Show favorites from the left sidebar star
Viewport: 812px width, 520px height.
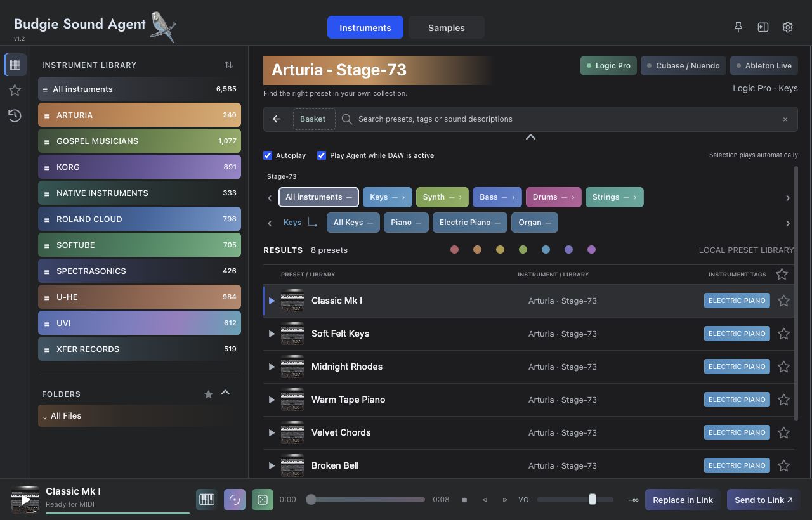15,90
